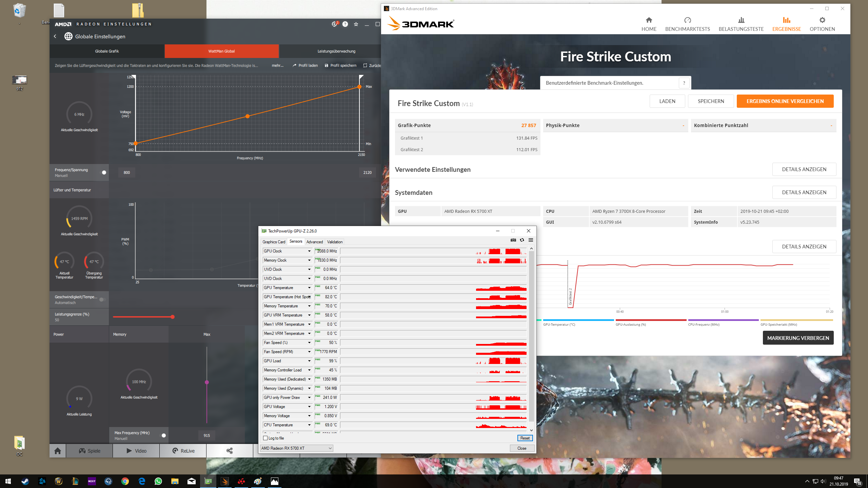Switch to GPU-Z Advanced tab
This screenshot has width=868, height=488.
pos(314,242)
